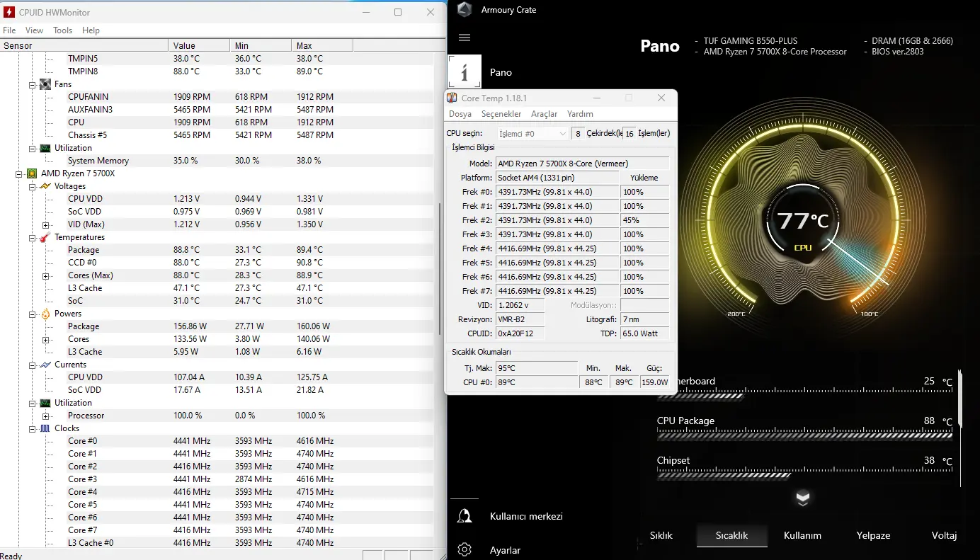The height and width of the screenshot is (560, 980).
Task: Click the Value column header
Action: tap(199, 45)
